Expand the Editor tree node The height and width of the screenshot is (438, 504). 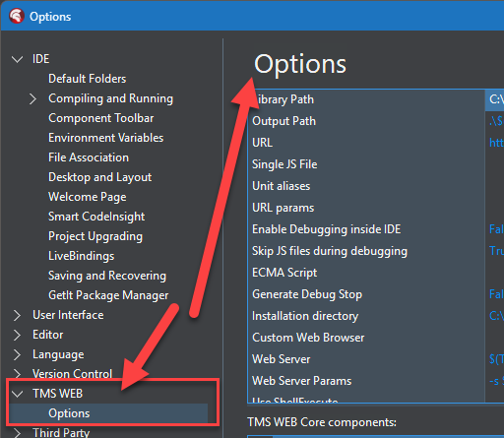(x=17, y=335)
